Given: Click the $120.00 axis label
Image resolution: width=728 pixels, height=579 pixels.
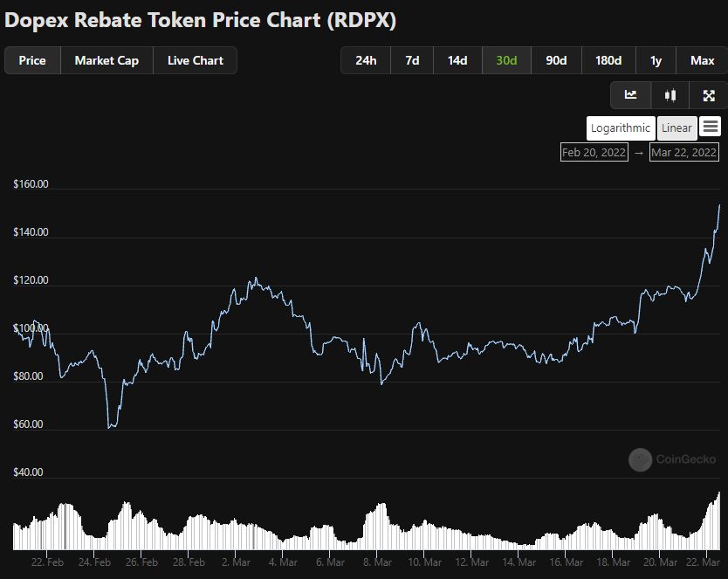Looking at the screenshot, I should (31, 280).
